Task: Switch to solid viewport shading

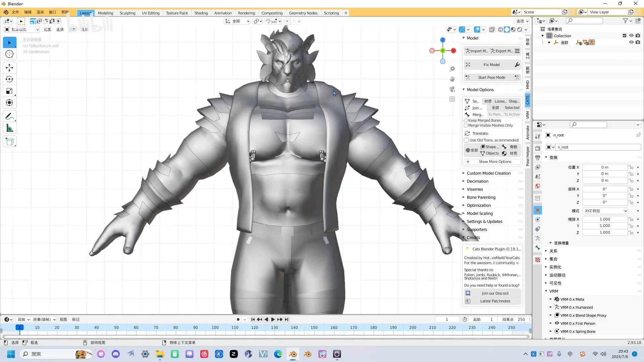Action: [507, 29]
